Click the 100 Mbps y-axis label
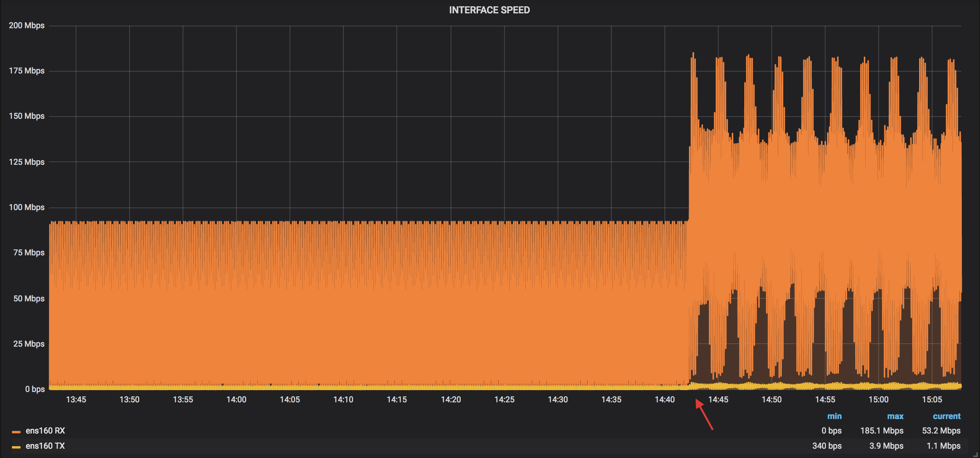Image resolution: width=980 pixels, height=458 pixels. 27,207
